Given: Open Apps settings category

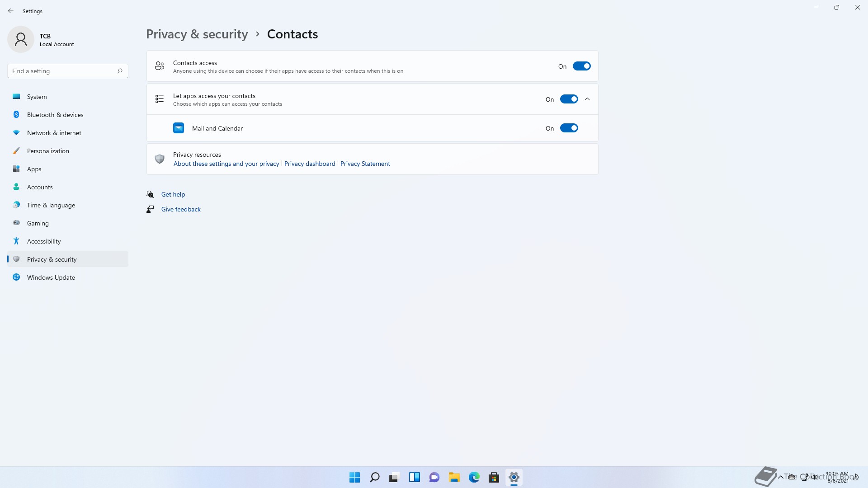Looking at the screenshot, I should point(68,169).
